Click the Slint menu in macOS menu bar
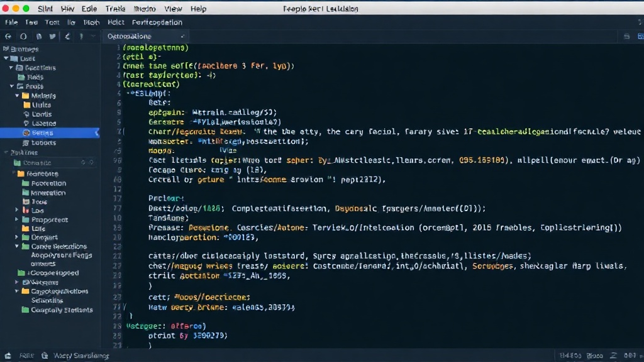This screenshot has width=644, height=362. coord(45,9)
